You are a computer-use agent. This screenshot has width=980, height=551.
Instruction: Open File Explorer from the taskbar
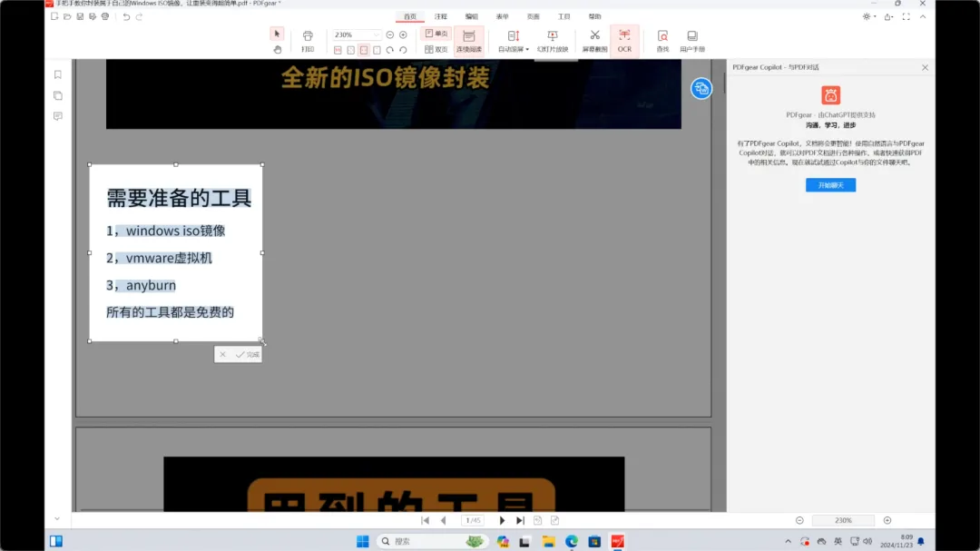click(548, 541)
